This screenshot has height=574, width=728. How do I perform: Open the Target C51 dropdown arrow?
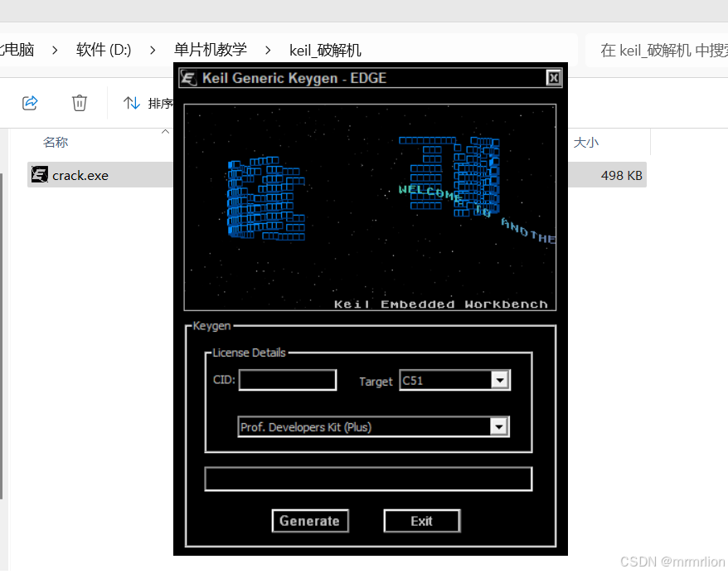[500, 381]
